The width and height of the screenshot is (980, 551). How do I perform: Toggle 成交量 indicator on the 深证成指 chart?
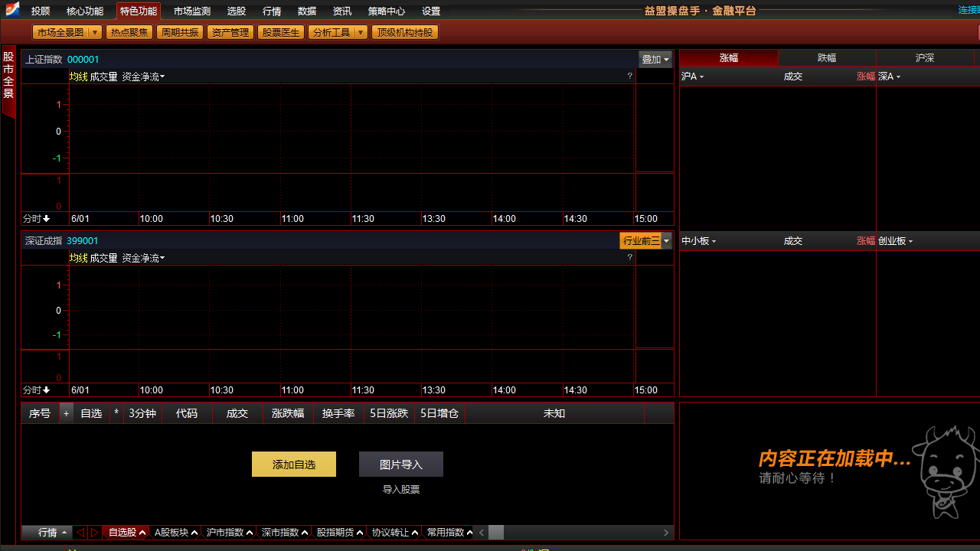tap(104, 258)
